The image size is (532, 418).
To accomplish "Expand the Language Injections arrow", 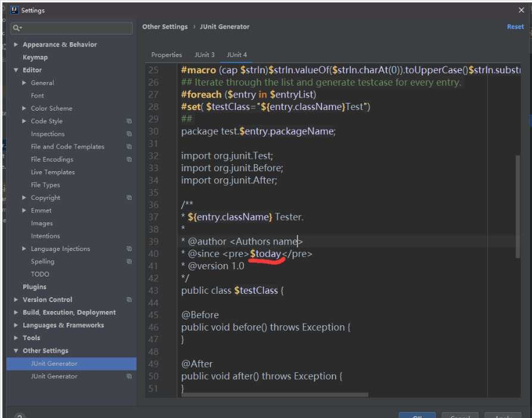I will pyautogui.click(x=24, y=249).
